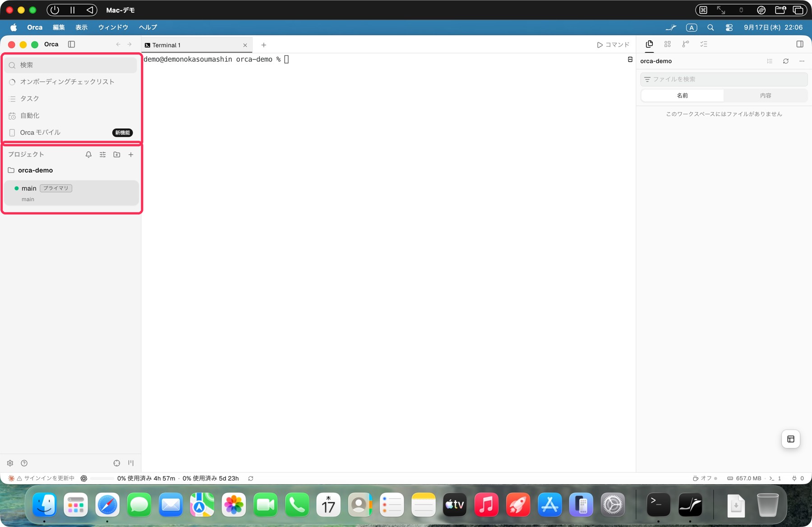The height and width of the screenshot is (527, 812).
Task: Open タスク in the sidebar
Action: pos(71,98)
